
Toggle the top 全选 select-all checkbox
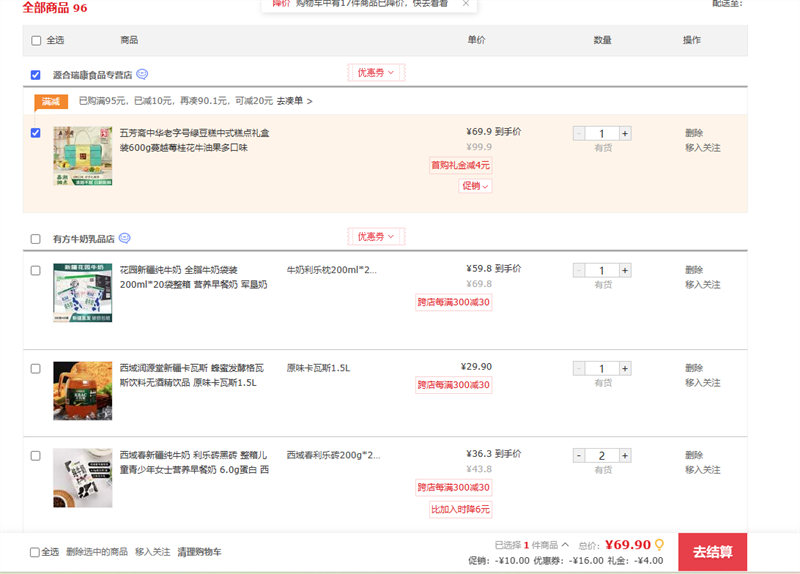click(x=37, y=41)
